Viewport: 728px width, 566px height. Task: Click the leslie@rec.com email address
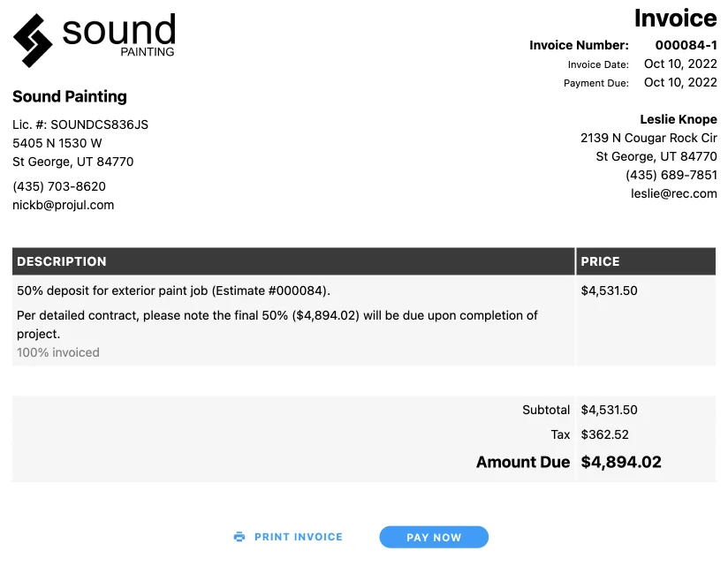click(x=673, y=193)
